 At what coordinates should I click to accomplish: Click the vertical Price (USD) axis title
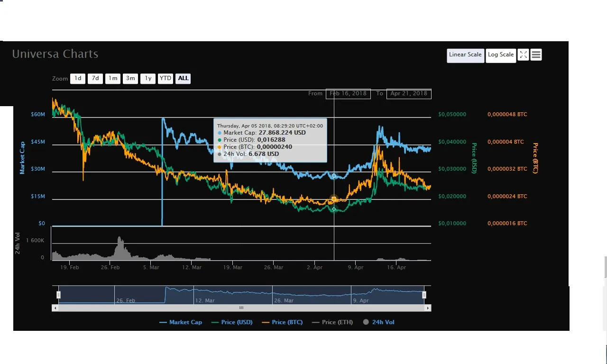click(473, 158)
